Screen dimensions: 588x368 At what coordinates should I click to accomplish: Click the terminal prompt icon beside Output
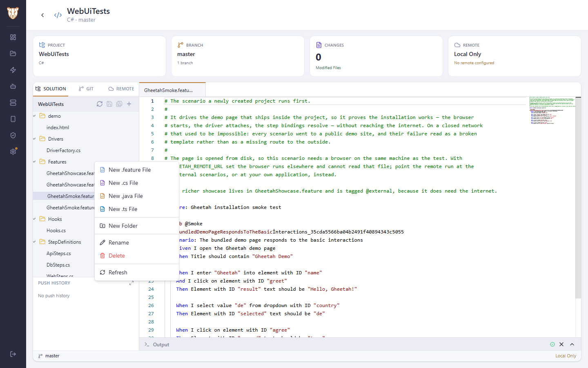coord(147,345)
